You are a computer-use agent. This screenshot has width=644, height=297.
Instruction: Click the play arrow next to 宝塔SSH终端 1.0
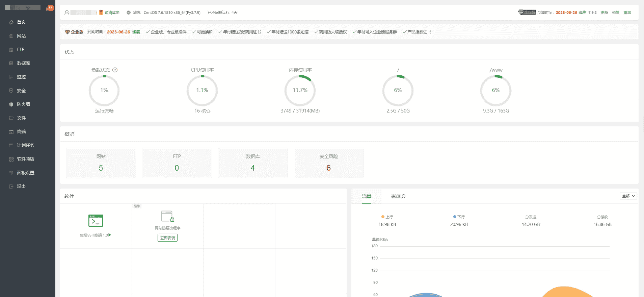110,235
